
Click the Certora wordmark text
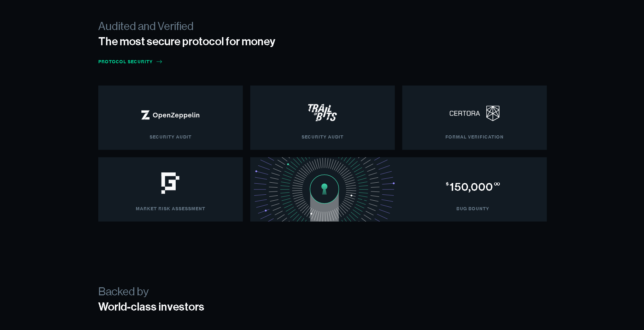tap(464, 113)
